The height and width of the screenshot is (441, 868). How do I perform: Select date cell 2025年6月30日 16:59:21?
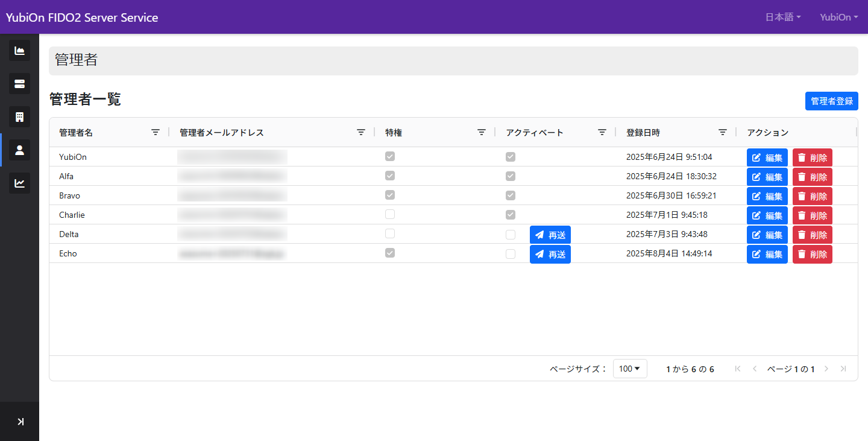tap(671, 195)
